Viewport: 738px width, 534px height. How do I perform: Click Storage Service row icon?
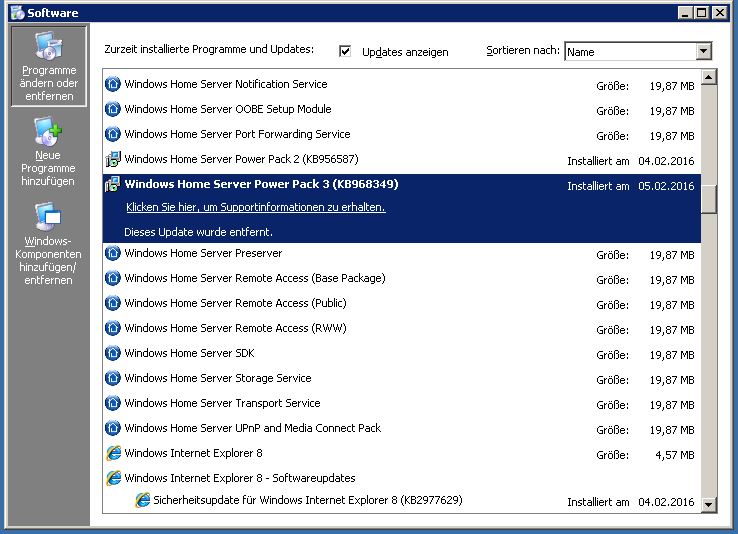pyautogui.click(x=112, y=378)
